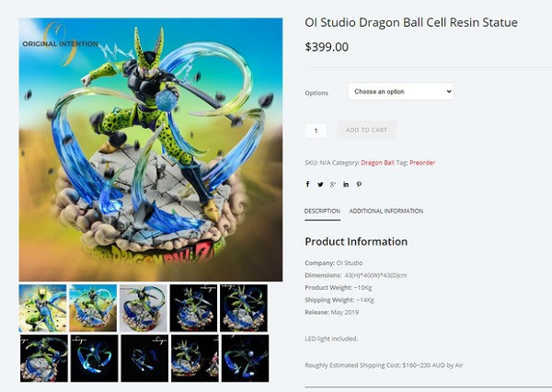Share product via Twitter bird icon

tap(320, 184)
